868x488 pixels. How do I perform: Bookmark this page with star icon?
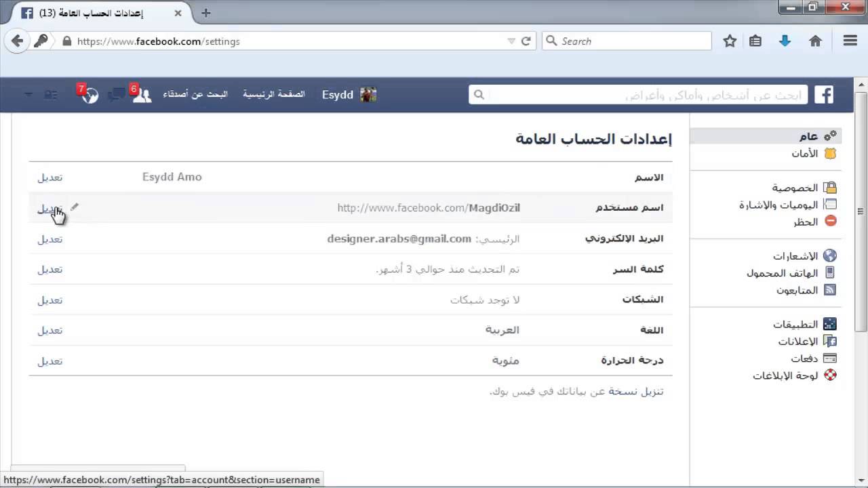point(730,41)
